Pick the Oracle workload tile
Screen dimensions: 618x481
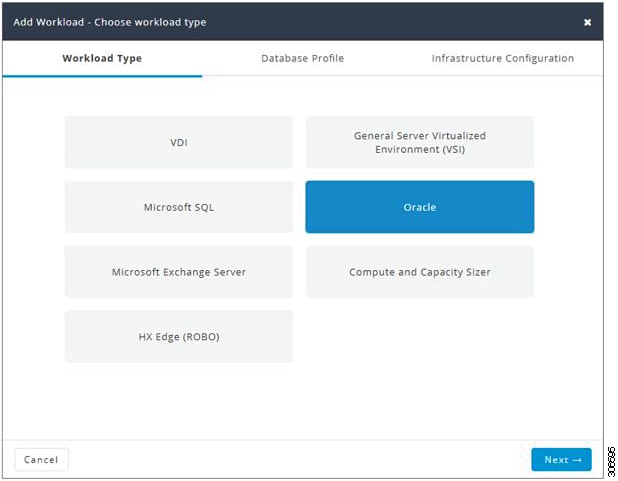pos(420,207)
